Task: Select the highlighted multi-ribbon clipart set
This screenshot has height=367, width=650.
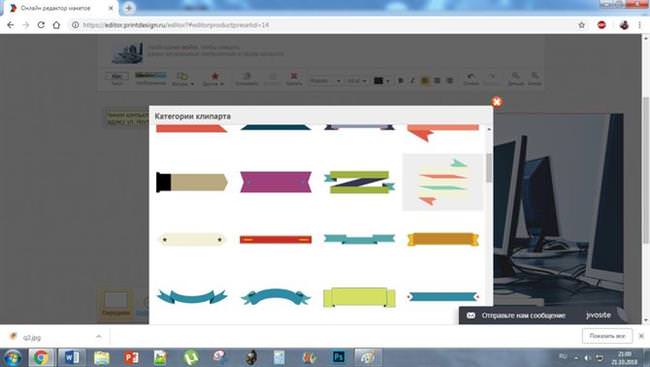Action: tap(443, 182)
